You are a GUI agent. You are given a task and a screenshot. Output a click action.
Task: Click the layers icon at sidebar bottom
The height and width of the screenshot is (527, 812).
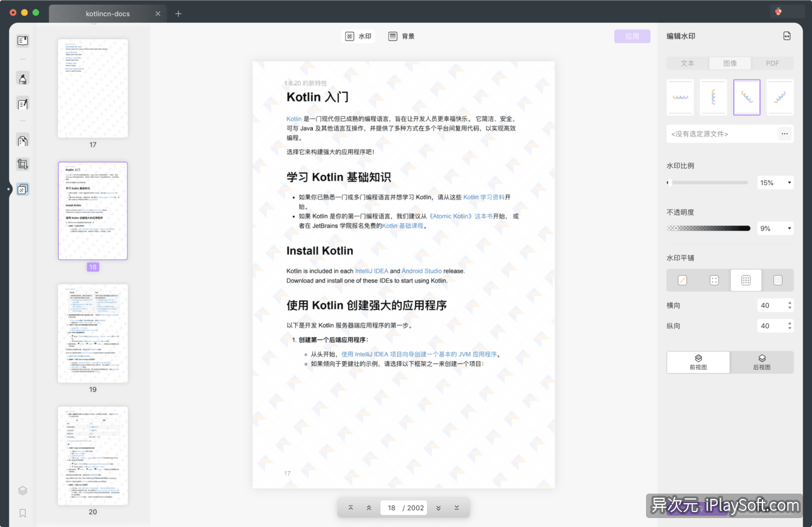point(23,491)
